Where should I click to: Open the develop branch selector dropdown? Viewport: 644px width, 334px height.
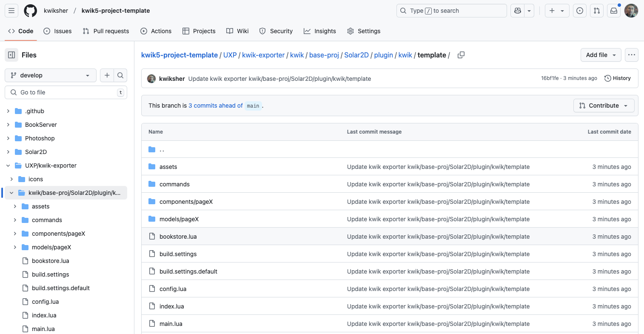coord(51,75)
